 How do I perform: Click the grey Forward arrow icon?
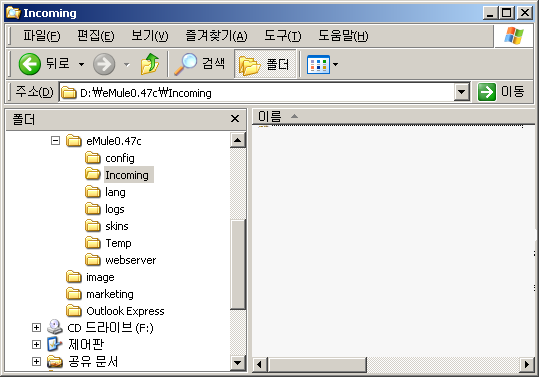pyautogui.click(x=104, y=64)
